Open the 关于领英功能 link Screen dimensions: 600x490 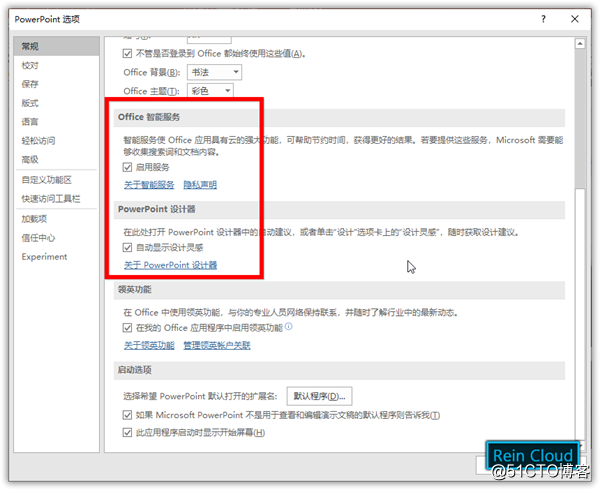149,345
